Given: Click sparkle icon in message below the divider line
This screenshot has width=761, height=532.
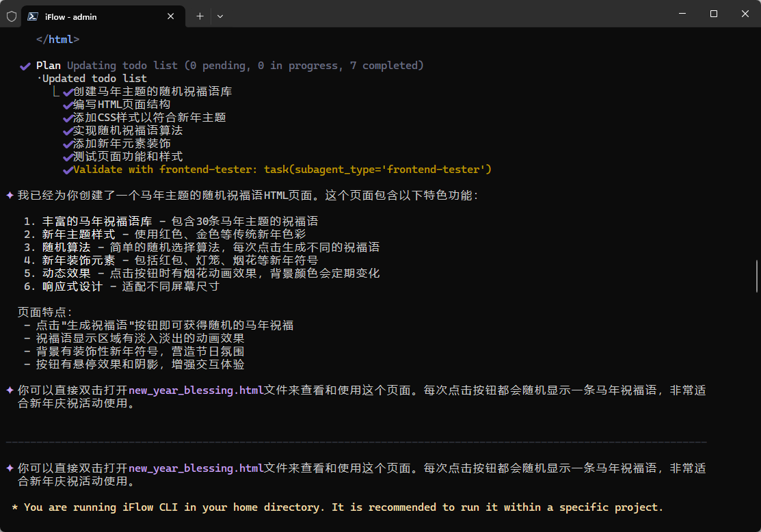Looking at the screenshot, I should pos(10,468).
